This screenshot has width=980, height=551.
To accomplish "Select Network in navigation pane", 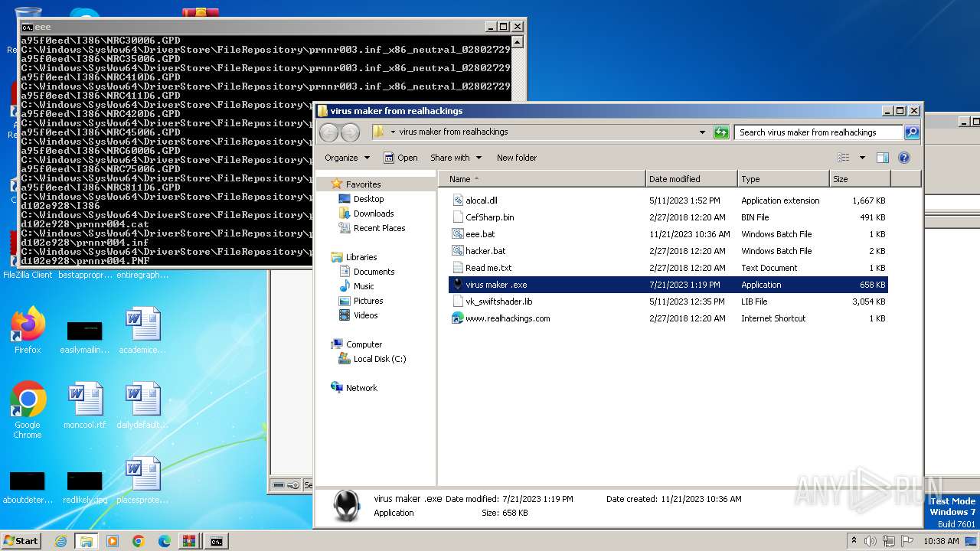I will tap(361, 388).
